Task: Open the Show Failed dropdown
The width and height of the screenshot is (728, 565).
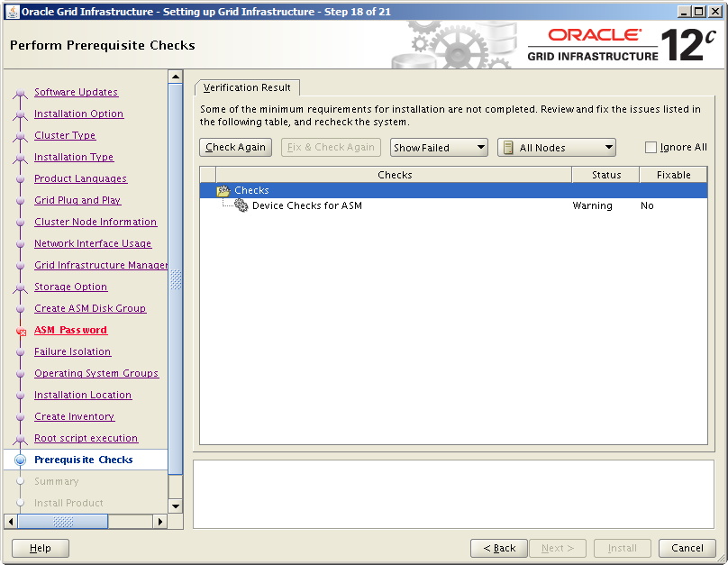Action: click(x=439, y=148)
